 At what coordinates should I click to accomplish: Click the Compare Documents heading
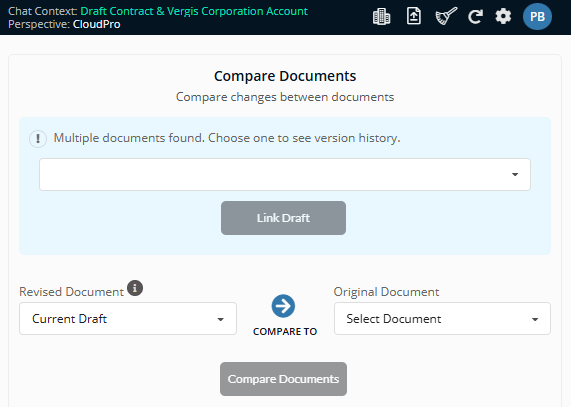(285, 76)
